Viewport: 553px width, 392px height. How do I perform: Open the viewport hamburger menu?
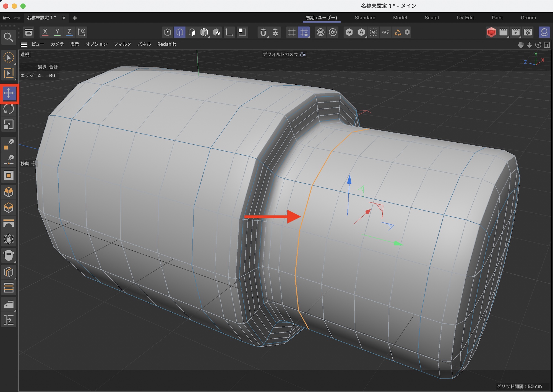pos(24,45)
